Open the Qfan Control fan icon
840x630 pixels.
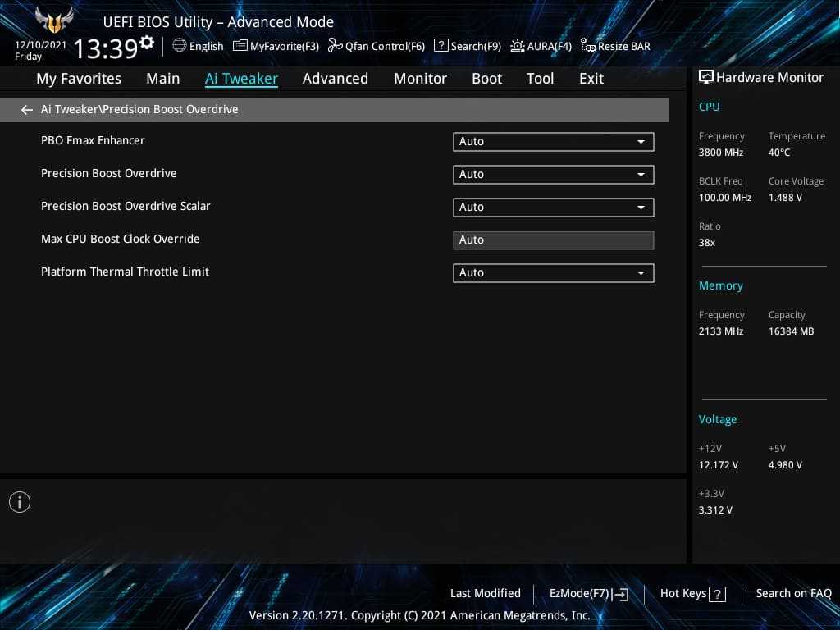point(335,46)
